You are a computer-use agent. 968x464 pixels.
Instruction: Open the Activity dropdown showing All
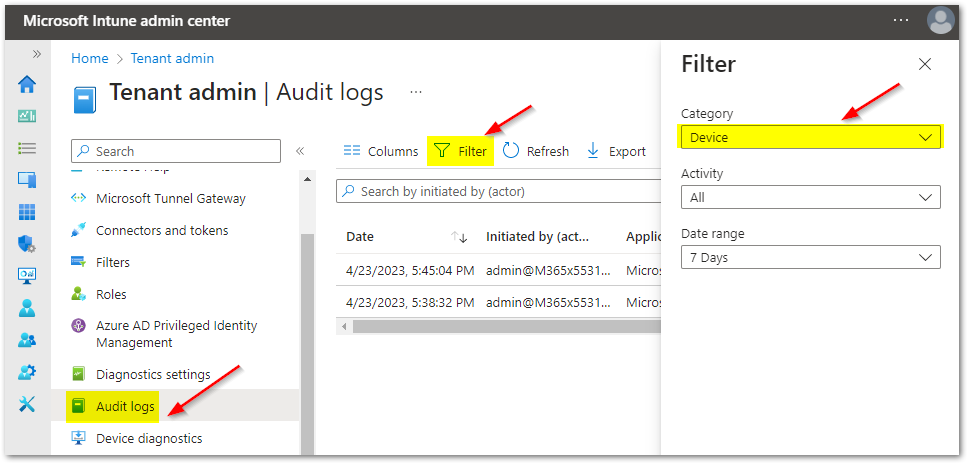[811, 197]
